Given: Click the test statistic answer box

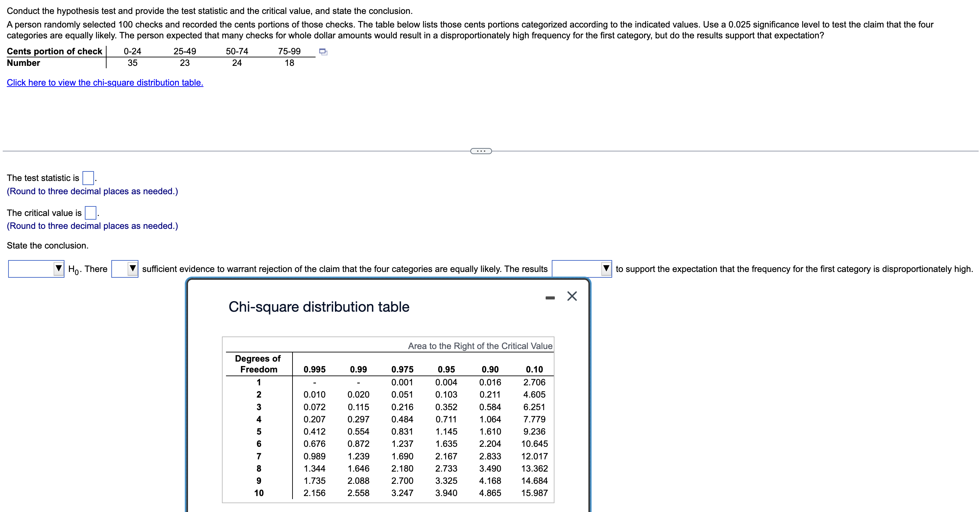Looking at the screenshot, I should click(x=88, y=177).
